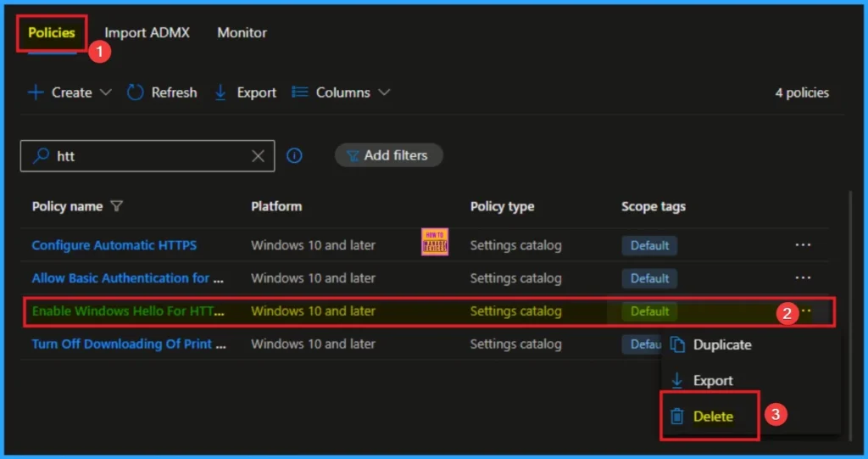Screen dimensions: 868x459
Task: Open ellipsis menu for Allow Basic Authentication row
Action: click(802, 278)
